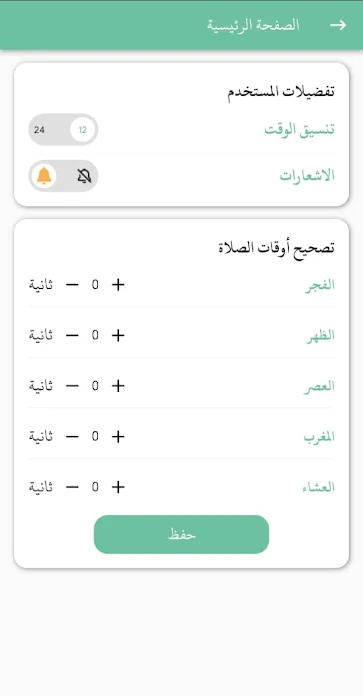Switch time format to 24 hour
This screenshot has height=696, width=363.
click(39, 130)
